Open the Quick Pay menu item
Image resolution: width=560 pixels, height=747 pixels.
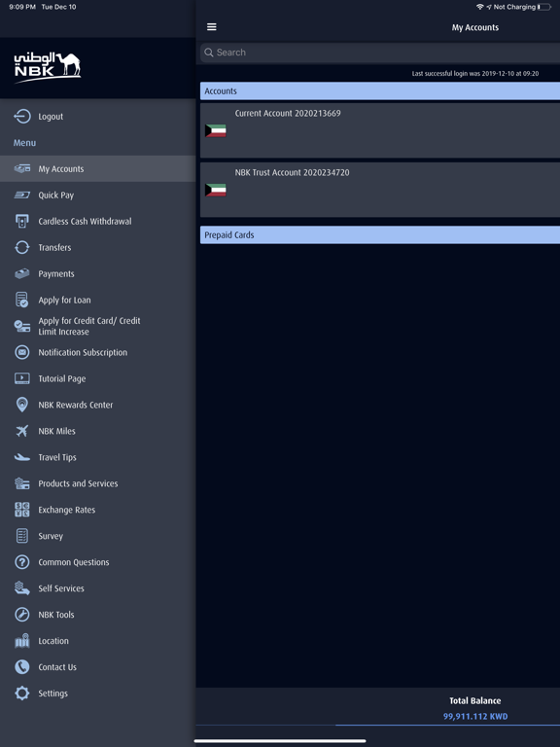coord(97,195)
